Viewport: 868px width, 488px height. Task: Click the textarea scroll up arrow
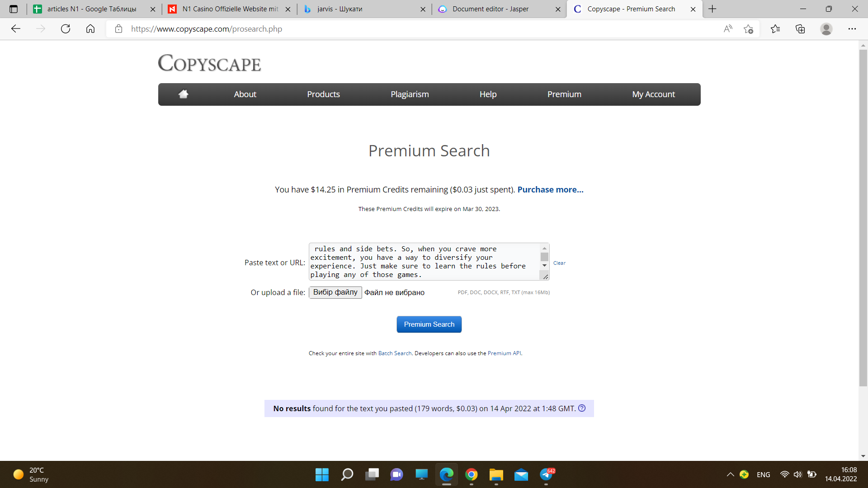click(544, 248)
